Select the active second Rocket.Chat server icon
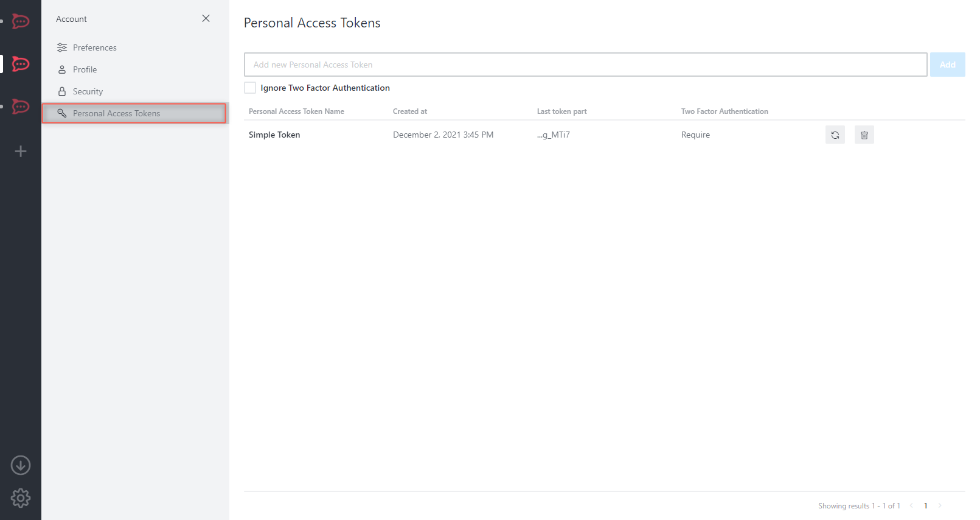Screen dimensions: 980x520 [21, 64]
